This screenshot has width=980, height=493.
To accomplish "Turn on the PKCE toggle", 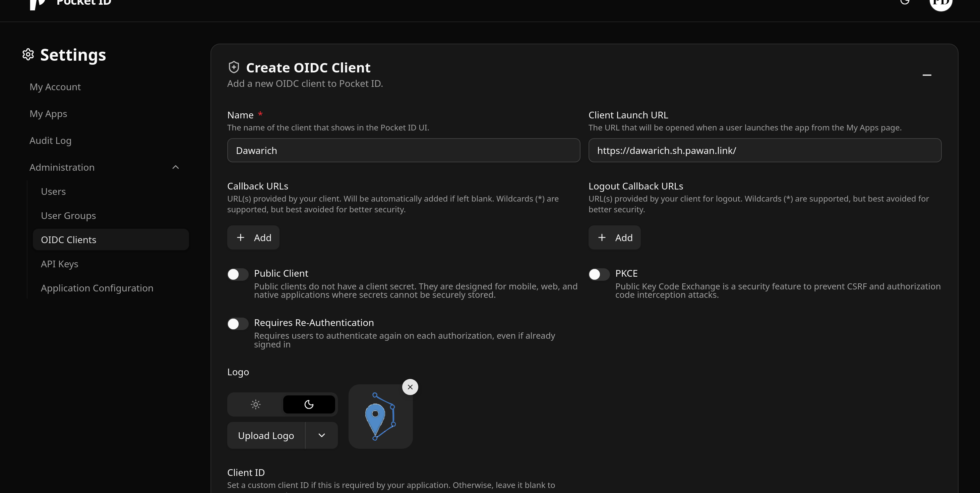I will 599,274.
